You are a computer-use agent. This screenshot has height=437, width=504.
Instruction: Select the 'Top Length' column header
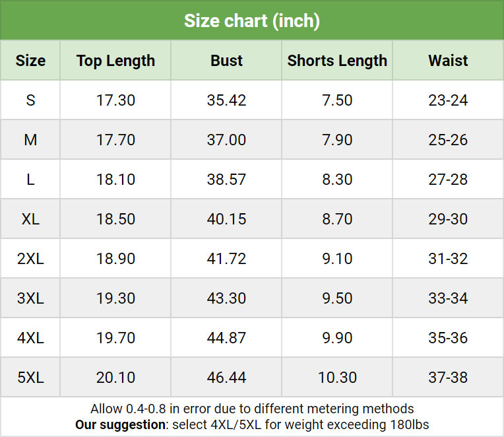(115, 61)
